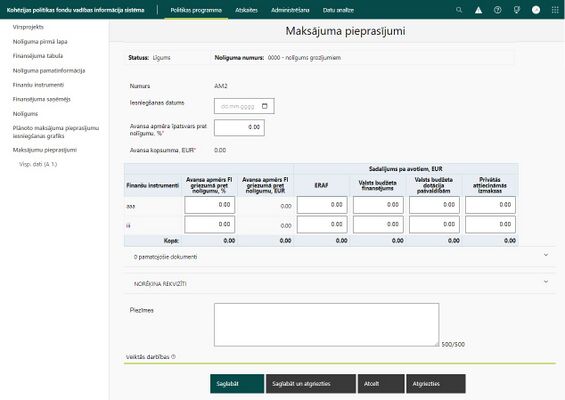Image resolution: width=565 pixels, height=400 pixels.
Task: Focus the Piezīmes text area
Action: (326, 325)
